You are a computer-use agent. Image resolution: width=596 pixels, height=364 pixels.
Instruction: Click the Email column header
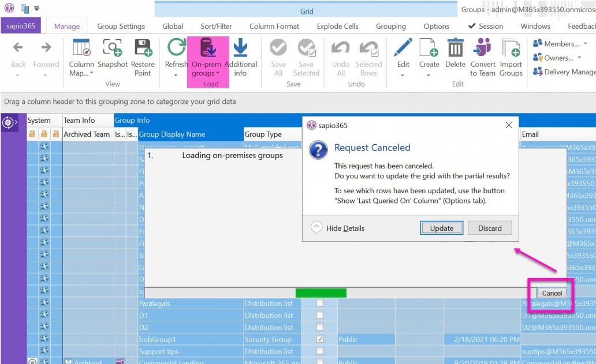[x=558, y=134]
